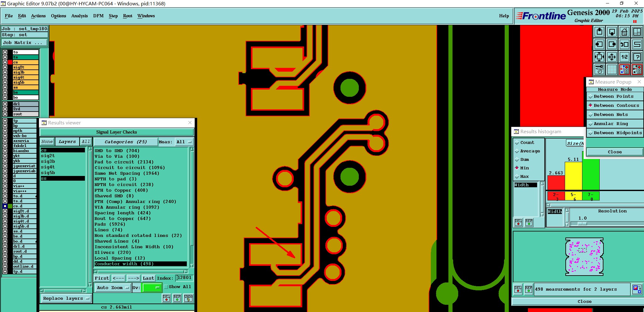Image resolution: width=644 pixels, height=312 pixels.
Task: Click the First result button
Action: pos(102,278)
